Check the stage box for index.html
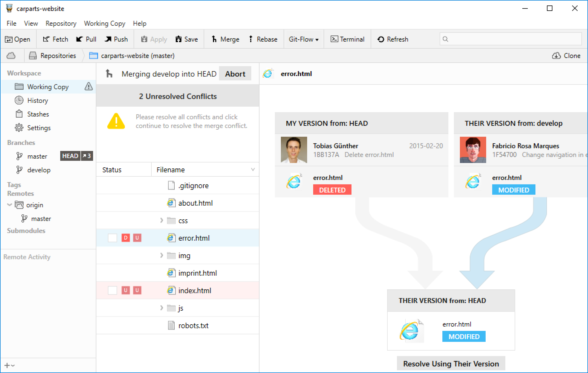588x373 pixels. [x=112, y=290]
